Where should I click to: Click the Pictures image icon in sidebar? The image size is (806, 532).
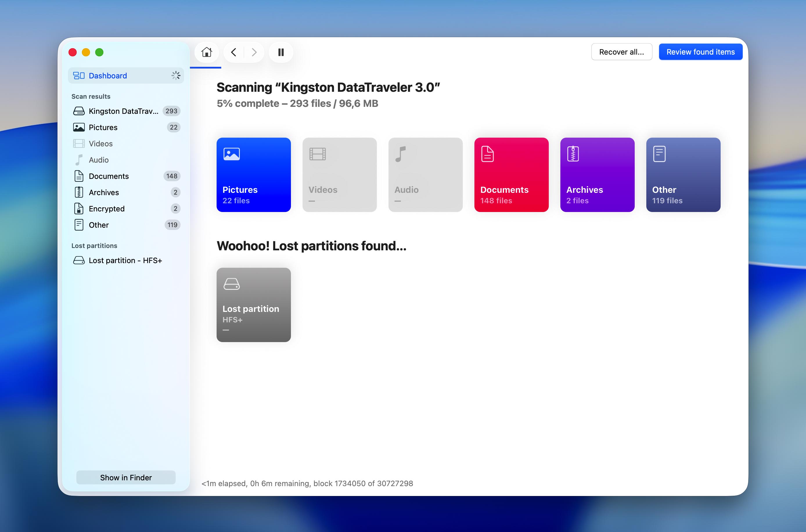tap(79, 127)
